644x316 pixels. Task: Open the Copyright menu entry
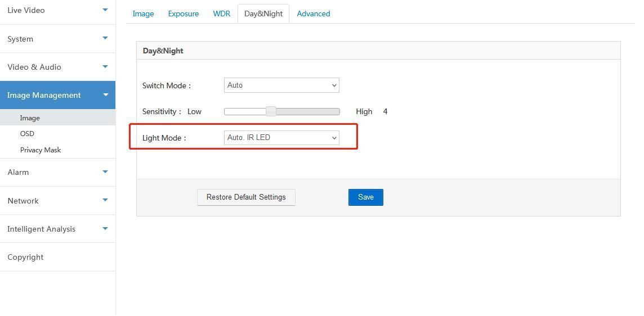point(25,257)
